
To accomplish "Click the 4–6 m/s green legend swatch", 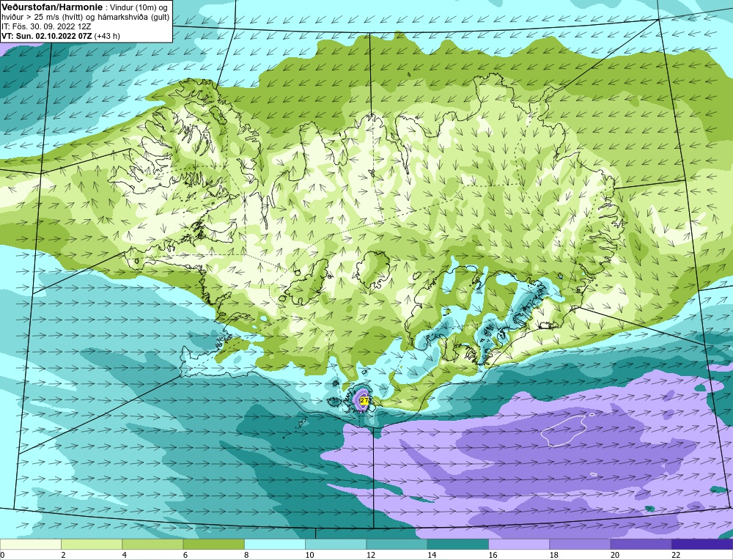I will 153,544.
